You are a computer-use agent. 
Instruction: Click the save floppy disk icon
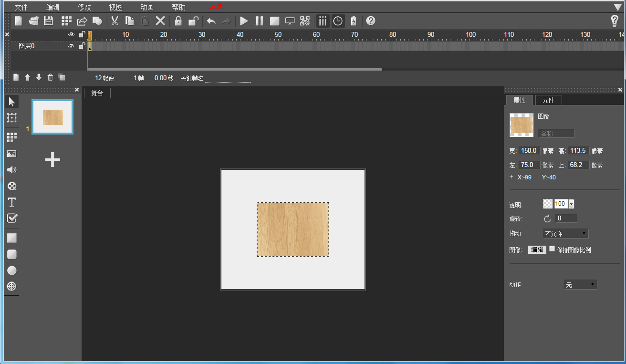click(48, 21)
